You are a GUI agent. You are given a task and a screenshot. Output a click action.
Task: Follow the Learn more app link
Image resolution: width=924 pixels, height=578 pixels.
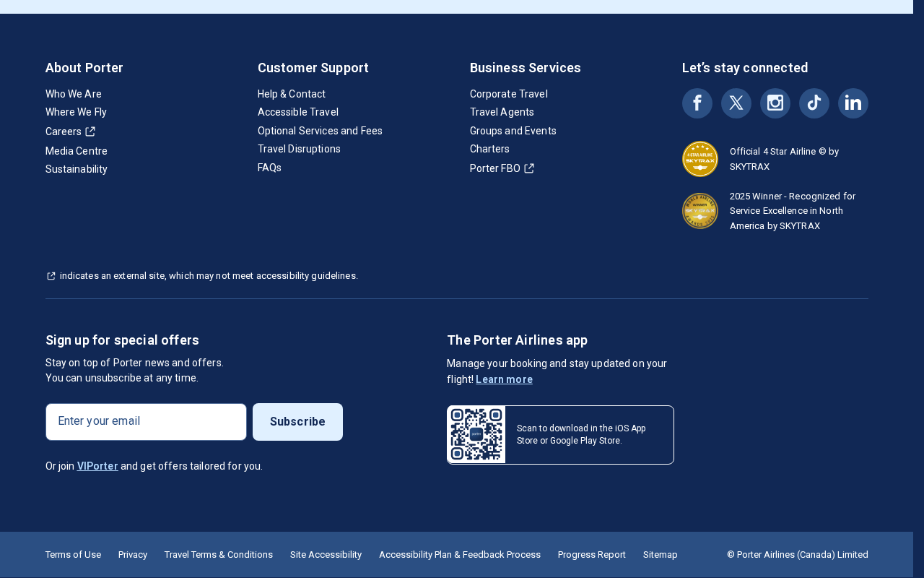(x=504, y=379)
